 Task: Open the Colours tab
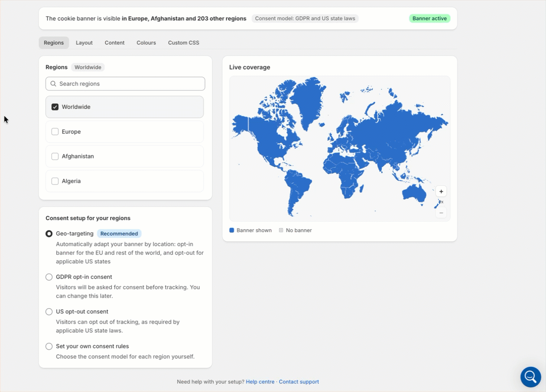(146, 43)
